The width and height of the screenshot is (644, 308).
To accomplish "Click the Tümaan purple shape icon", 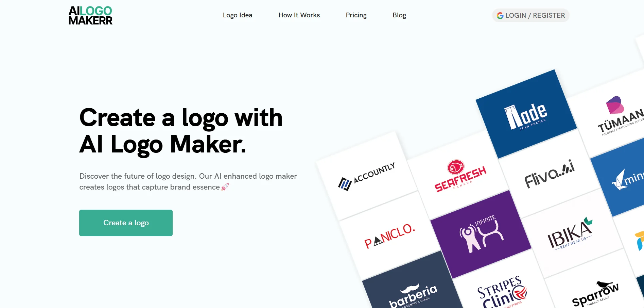I will [x=615, y=105].
